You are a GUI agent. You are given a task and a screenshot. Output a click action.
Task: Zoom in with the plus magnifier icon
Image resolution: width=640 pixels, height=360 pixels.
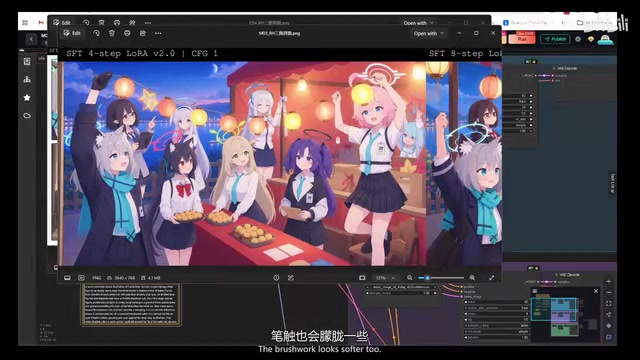472,278
